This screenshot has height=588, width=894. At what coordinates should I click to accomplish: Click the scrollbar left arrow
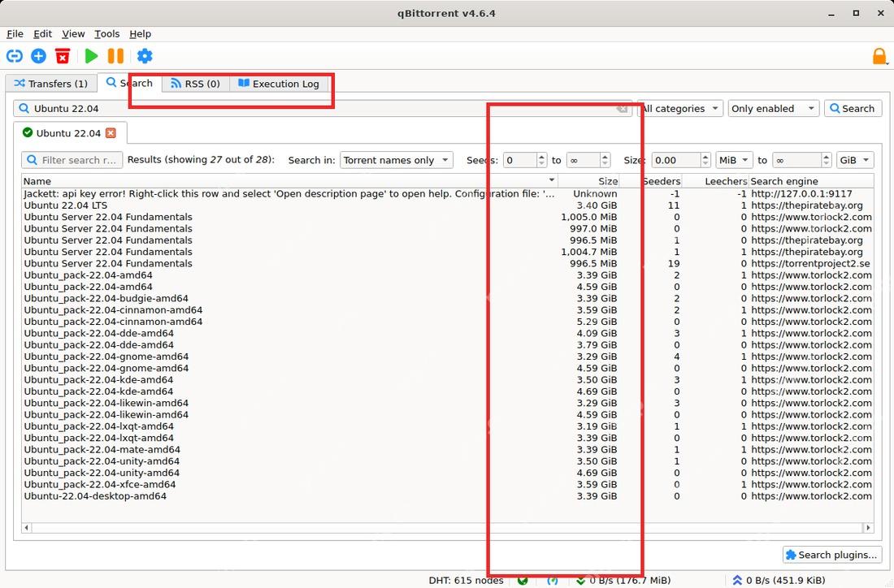(27, 528)
